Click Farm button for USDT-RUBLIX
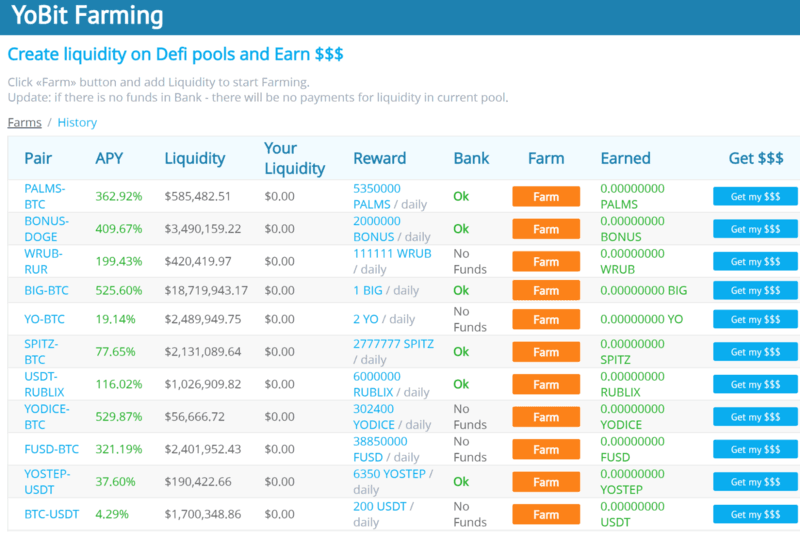Image resolution: width=800 pixels, height=534 pixels. click(546, 385)
